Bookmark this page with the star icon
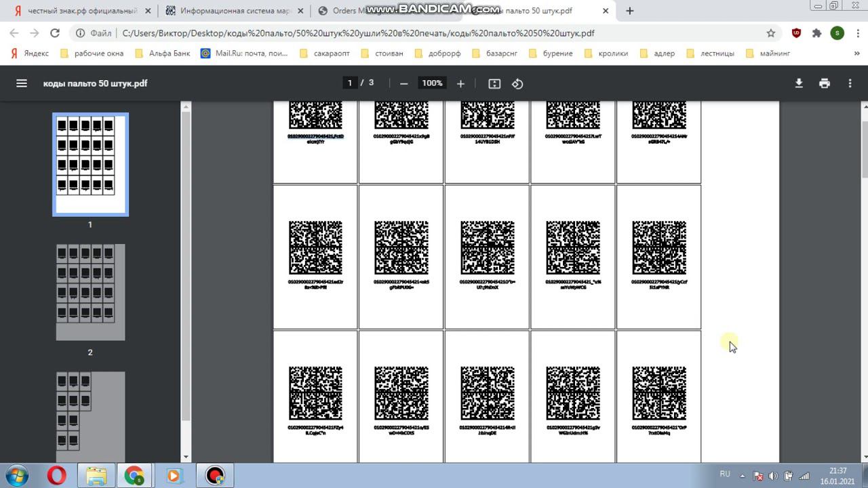Screen dimensions: 868x488 pyautogui.click(x=771, y=33)
